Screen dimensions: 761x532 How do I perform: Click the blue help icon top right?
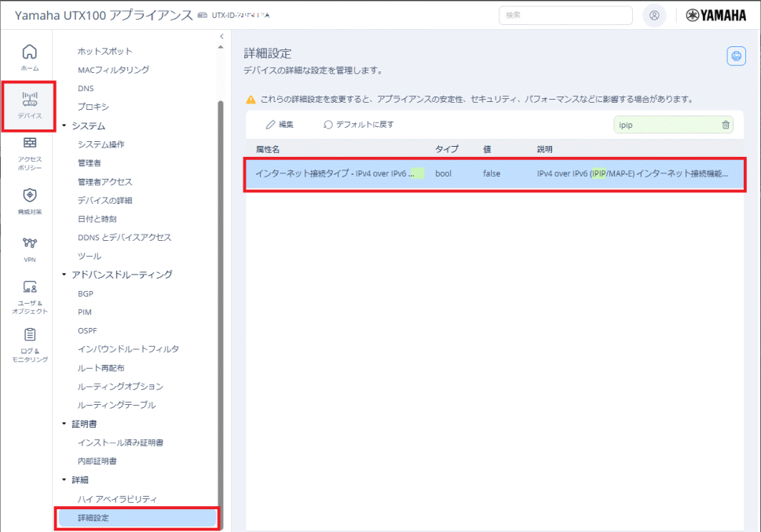735,56
